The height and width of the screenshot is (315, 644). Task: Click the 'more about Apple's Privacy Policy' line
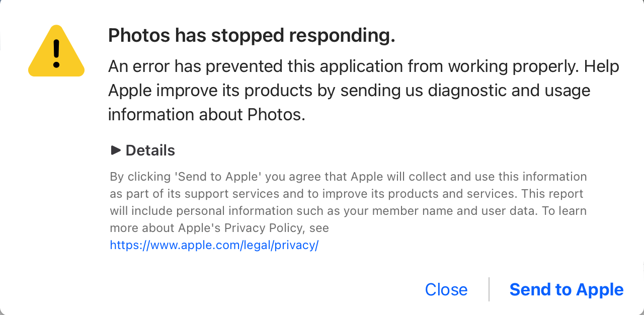tap(219, 228)
